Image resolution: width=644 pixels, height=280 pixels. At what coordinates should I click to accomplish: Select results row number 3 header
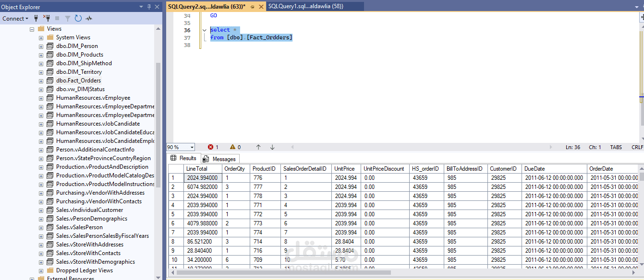click(x=176, y=196)
